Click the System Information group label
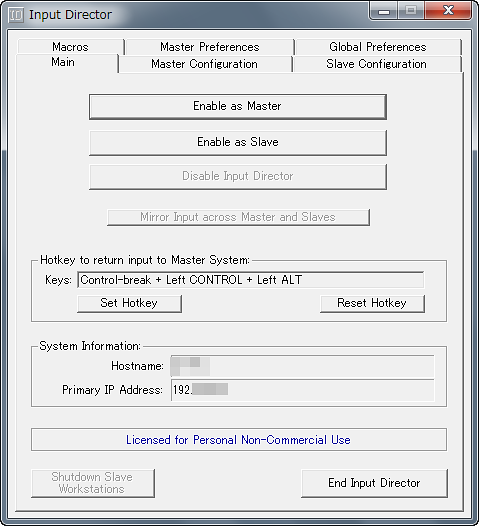The height and width of the screenshot is (526, 479). [90, 346]
